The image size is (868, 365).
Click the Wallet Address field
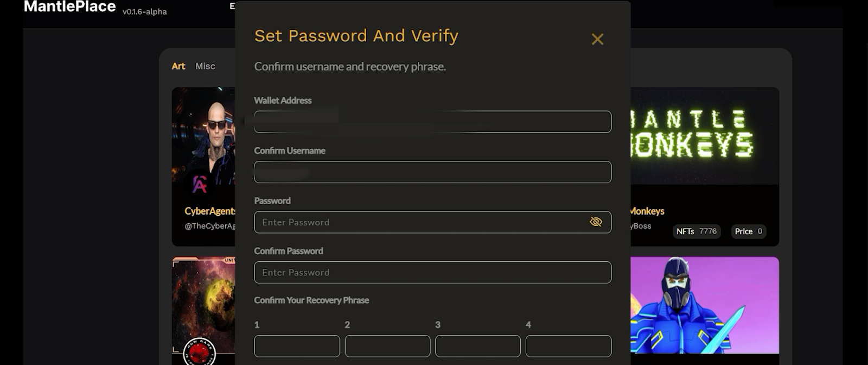[432, 122]
